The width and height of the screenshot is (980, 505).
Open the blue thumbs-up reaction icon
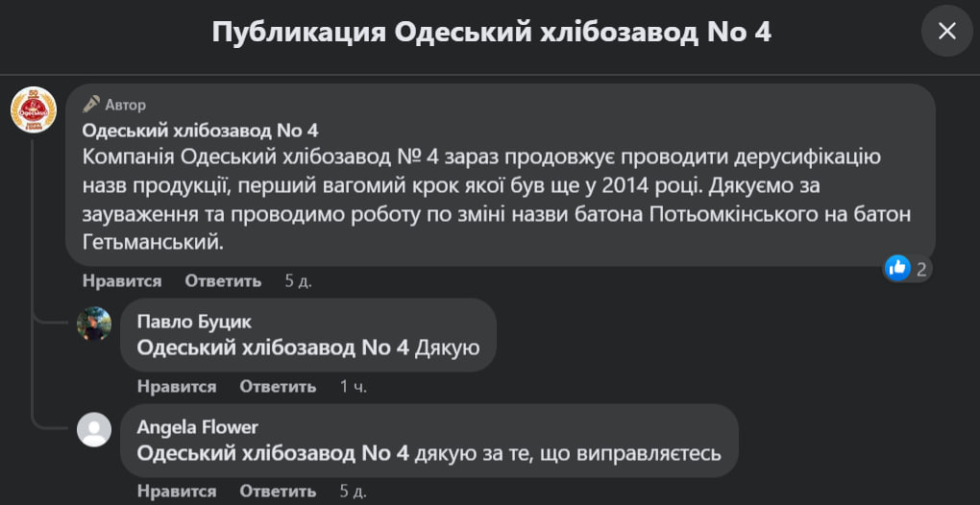(897, 268)
